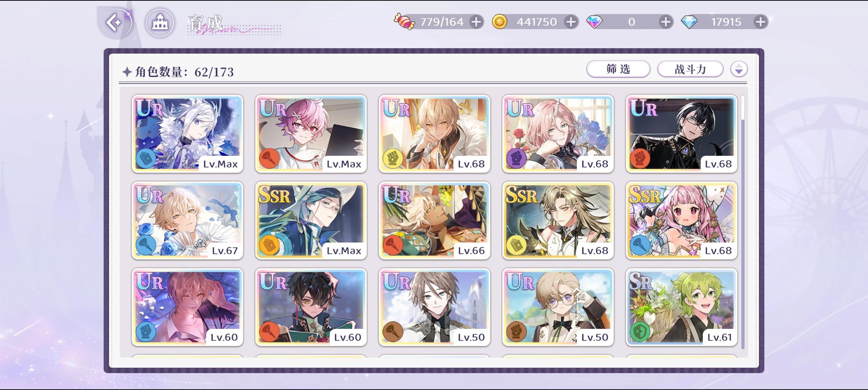Toggle sort order arrow button
The image size is (868, 390).
pos(739,69)
